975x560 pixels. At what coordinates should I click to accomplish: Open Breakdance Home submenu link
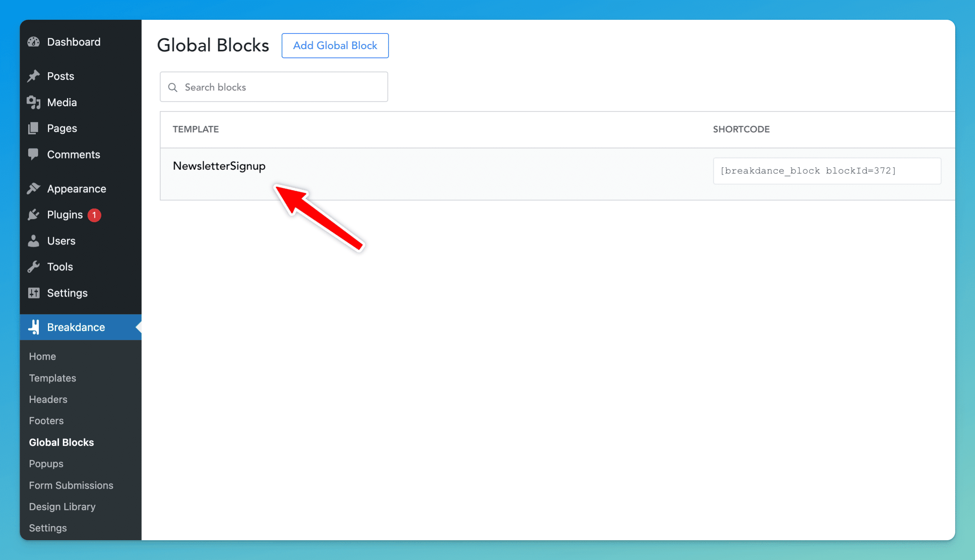(x=42, y=356)
